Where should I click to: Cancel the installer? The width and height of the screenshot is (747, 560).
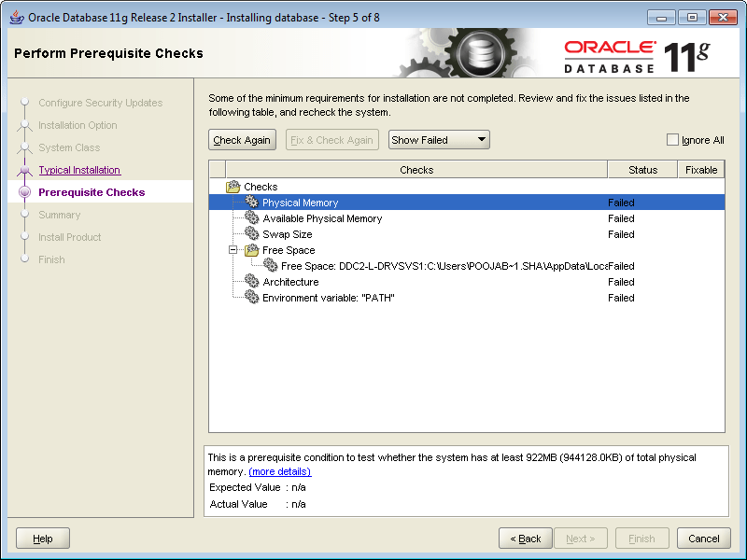pos(704,539)
